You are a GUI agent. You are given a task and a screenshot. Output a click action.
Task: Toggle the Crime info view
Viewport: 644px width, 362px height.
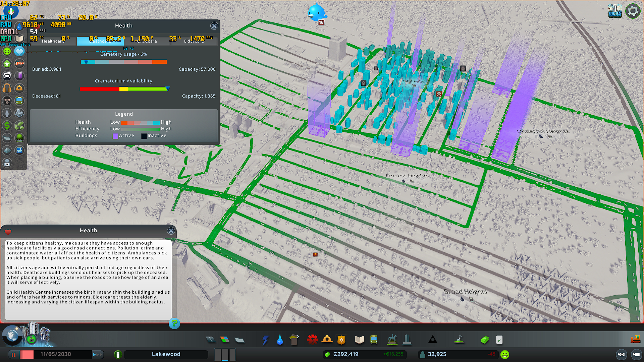7,101
